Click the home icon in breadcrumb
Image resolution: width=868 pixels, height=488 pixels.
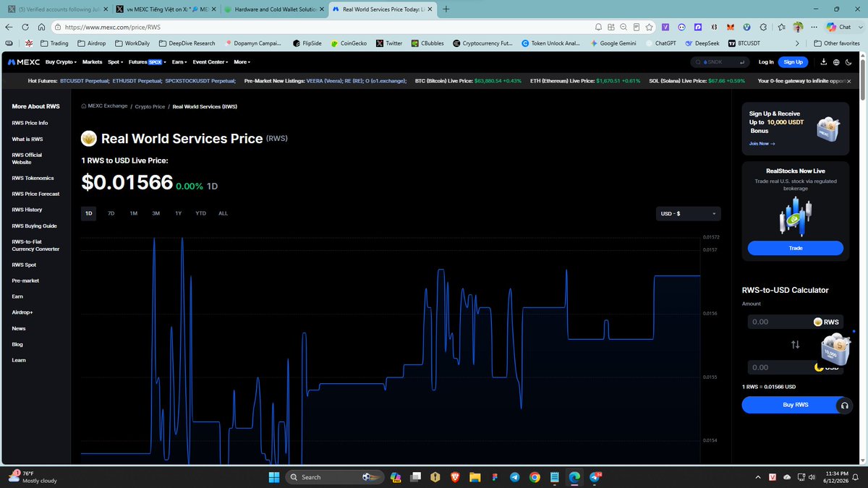click(x=84, y=106)
